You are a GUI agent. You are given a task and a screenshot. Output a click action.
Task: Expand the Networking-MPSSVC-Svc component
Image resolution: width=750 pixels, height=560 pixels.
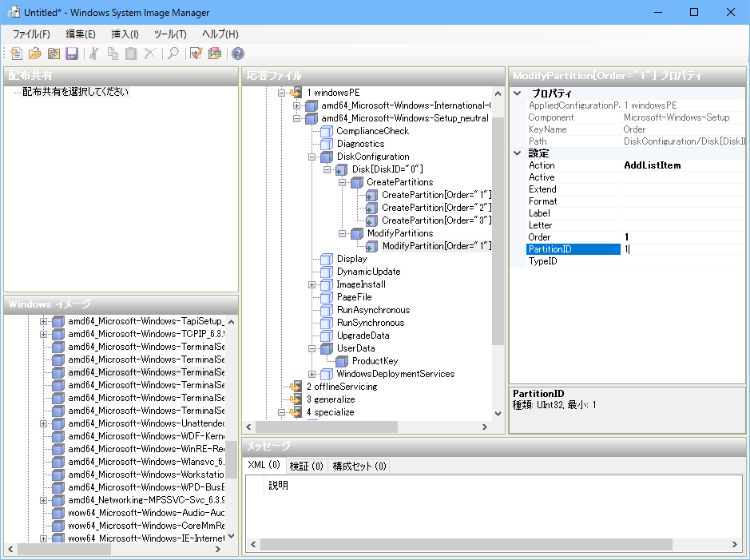(x=43, y=500)
